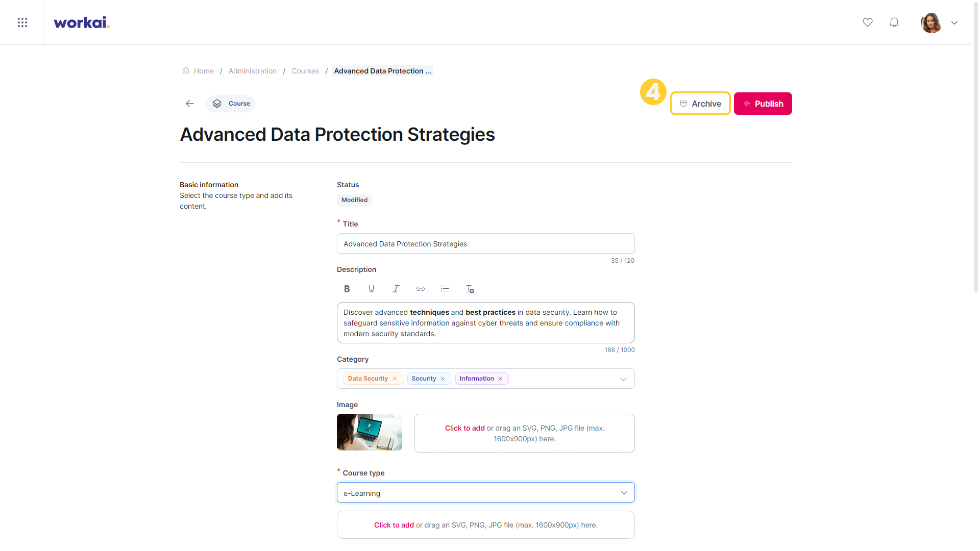The image size is (980, 551).
Task: Apply bold formatting to description
Action: 347,289
